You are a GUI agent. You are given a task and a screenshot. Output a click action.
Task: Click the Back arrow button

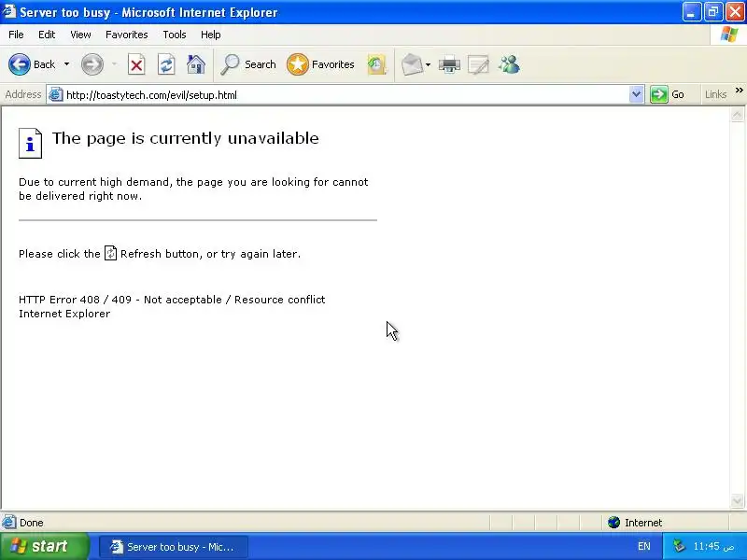coord(20,64)
